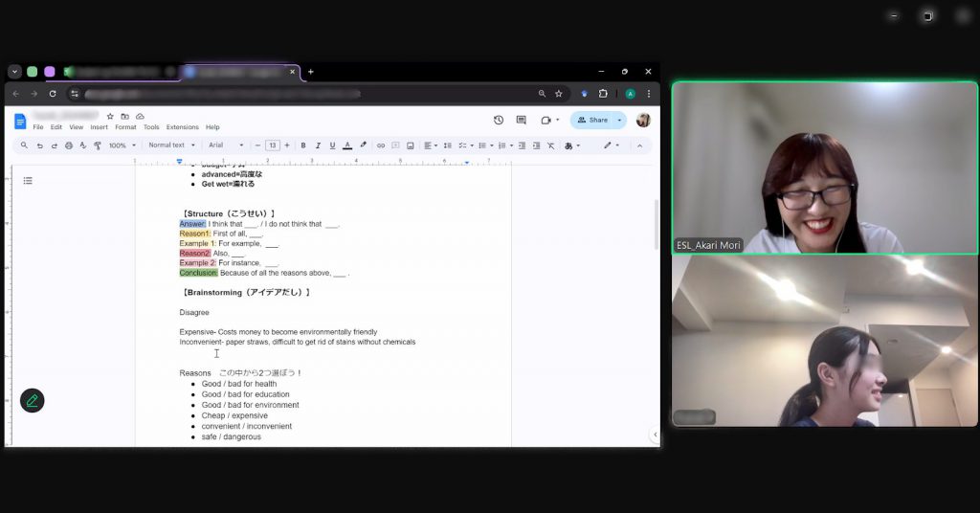
Task: Open Chrome extensions puzzle icon
Action: point(603,94)
